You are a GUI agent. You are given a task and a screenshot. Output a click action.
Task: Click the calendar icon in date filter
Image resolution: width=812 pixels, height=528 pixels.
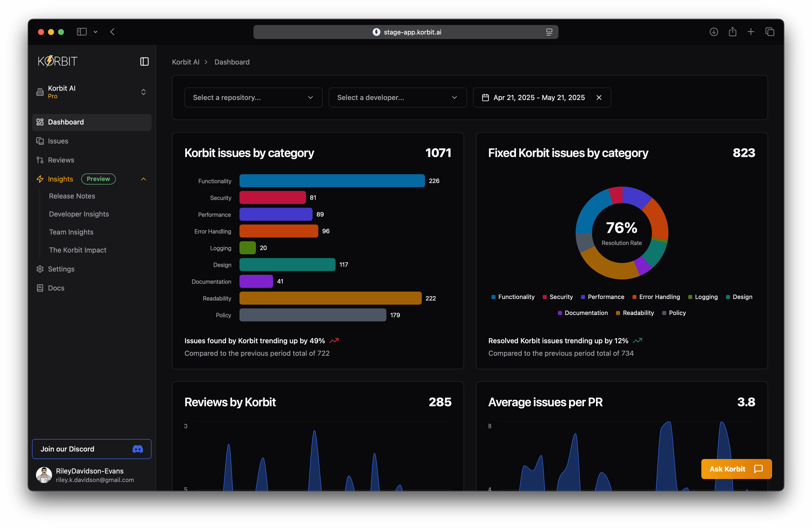(485, 97)
